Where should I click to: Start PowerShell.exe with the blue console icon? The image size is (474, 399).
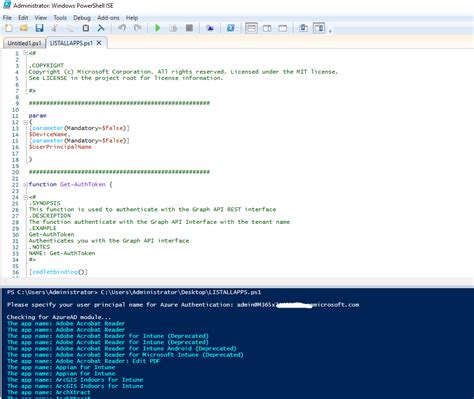pyautogui.click(x=230, y=28)
